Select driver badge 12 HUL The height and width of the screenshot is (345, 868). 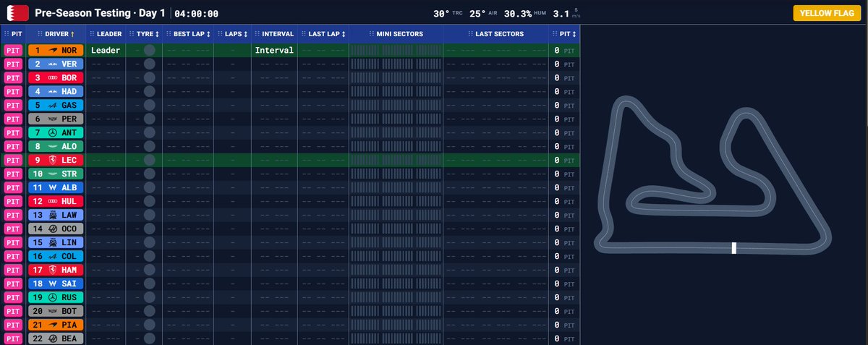pos(55,201)
